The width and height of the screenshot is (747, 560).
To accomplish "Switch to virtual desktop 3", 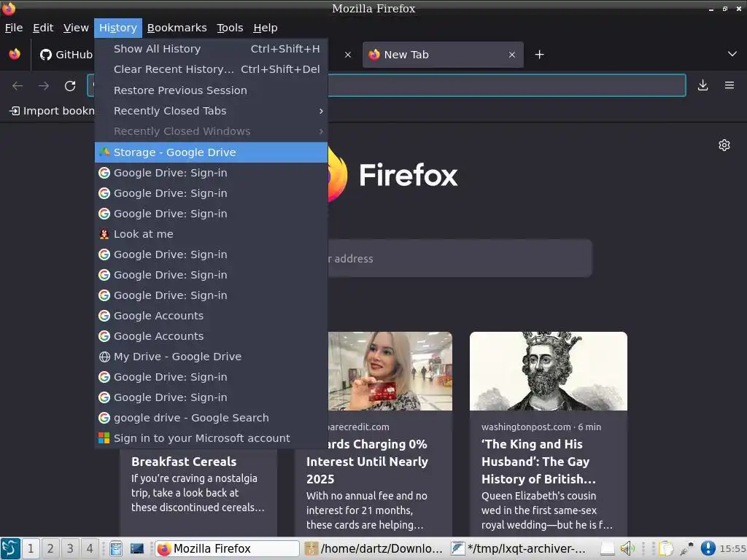I will click(70, 548).
